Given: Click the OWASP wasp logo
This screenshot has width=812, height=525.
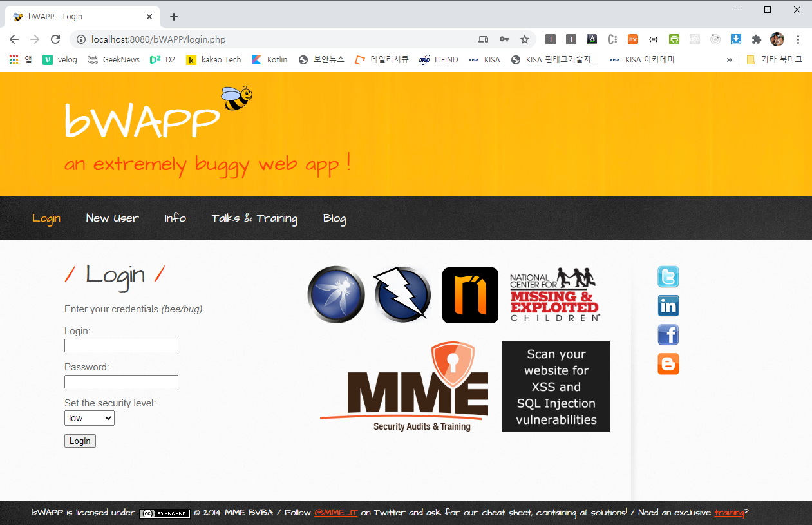Looking at the screenshot, I should [336, 294].
